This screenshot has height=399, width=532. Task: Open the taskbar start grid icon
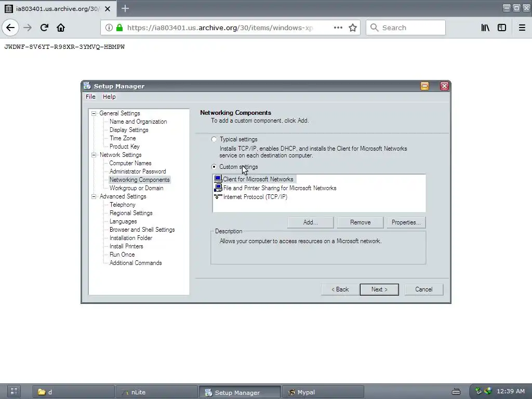click(x=14, y=391)
